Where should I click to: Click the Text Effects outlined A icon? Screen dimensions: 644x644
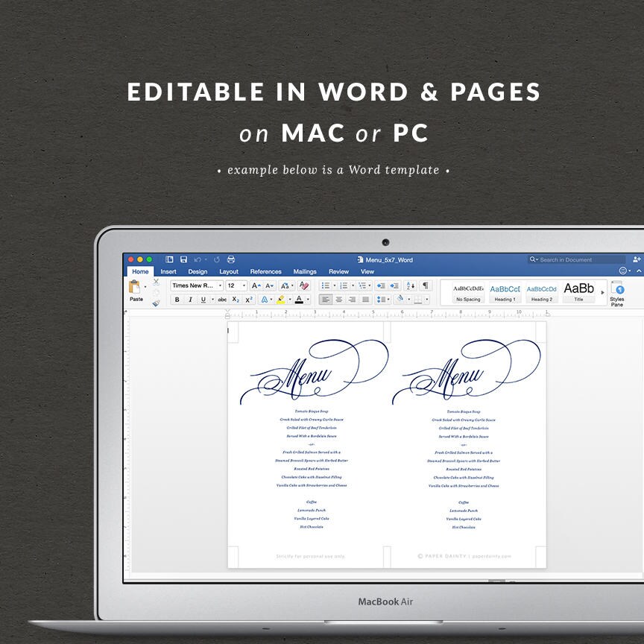(x=265, y=300)
